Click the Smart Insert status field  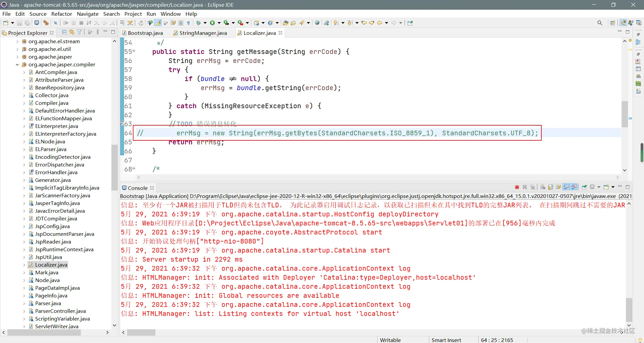tap(446, 340)
